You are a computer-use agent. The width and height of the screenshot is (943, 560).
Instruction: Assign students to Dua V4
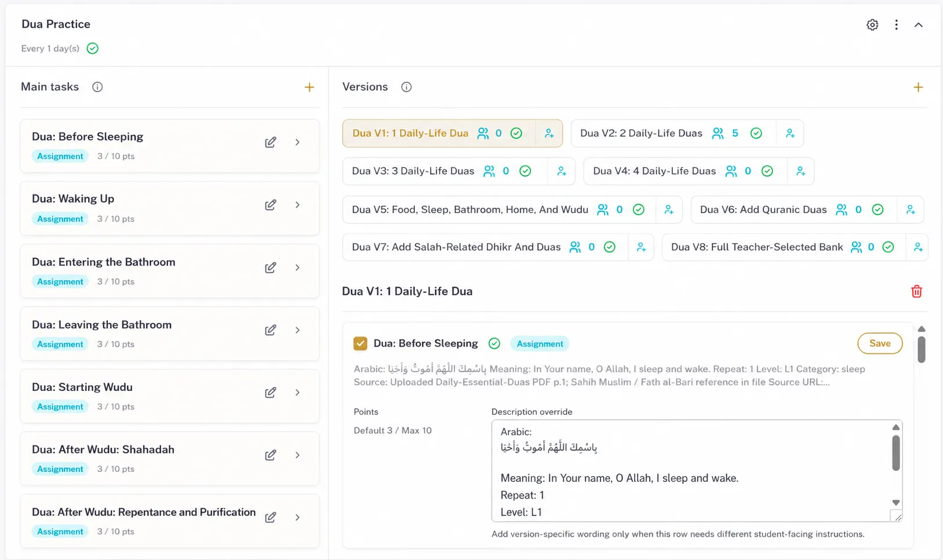800,171
